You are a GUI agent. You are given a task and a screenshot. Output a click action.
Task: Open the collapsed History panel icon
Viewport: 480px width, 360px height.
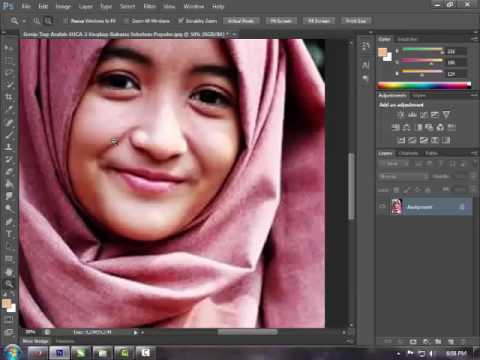point(366,46)
